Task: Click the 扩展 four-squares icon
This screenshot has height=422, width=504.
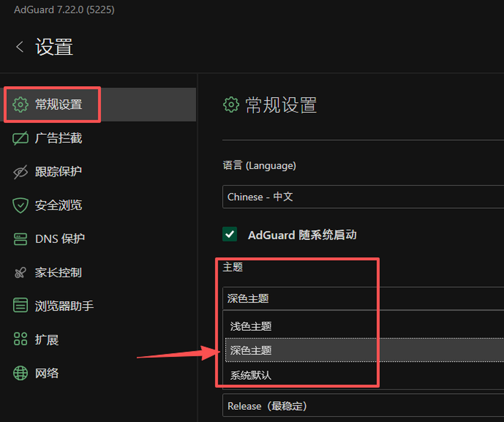Action: [x=20, y=339]
